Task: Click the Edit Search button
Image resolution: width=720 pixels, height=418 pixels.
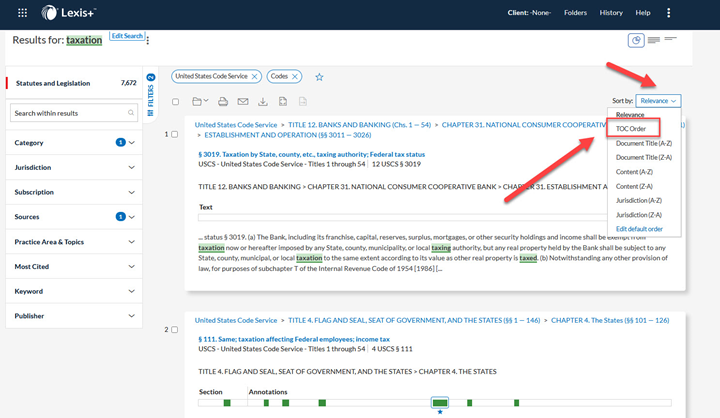Action: tap(127, 36)
